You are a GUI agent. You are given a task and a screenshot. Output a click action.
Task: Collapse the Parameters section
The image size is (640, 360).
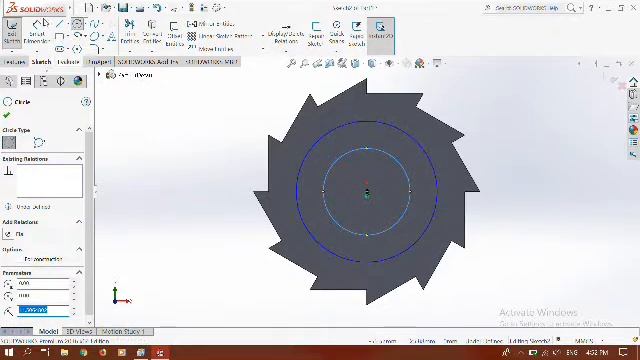pyautogui.click(x=79, y=272)
